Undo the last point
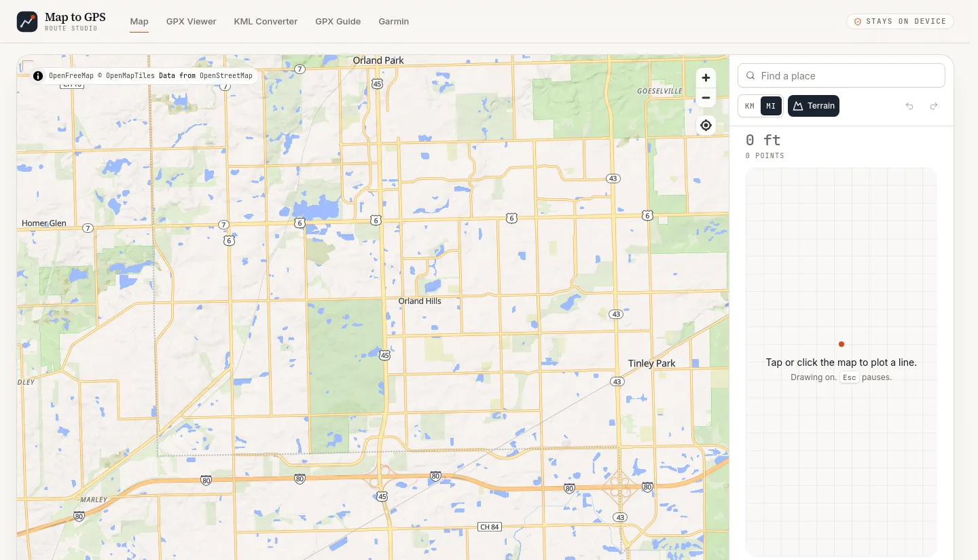978x560 pixels. pos(909,106)
